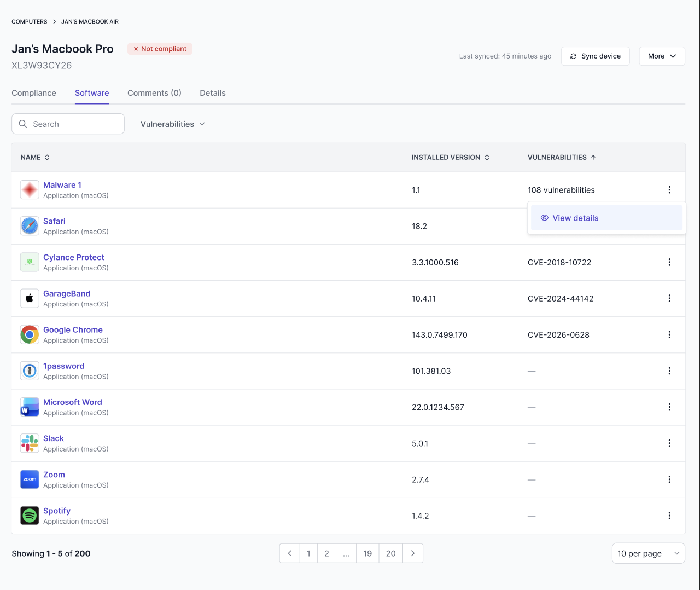
Task: Go to previous page arrow
Action: click(290, 553)
